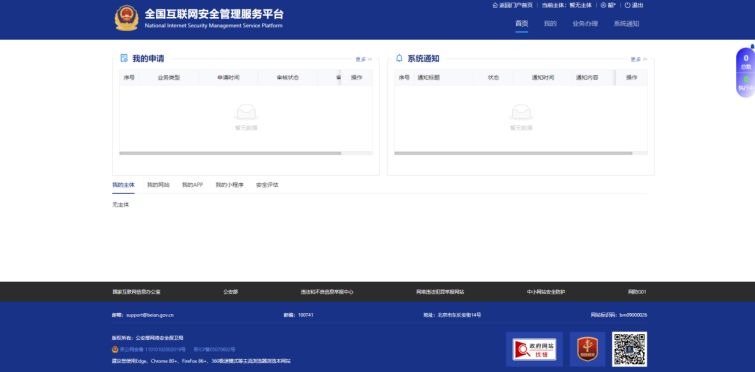Image resolution: width=755 pixels, height=372 pixels.
Task: Switch to the 我的APP tab
Action: [x=192, y=185]
